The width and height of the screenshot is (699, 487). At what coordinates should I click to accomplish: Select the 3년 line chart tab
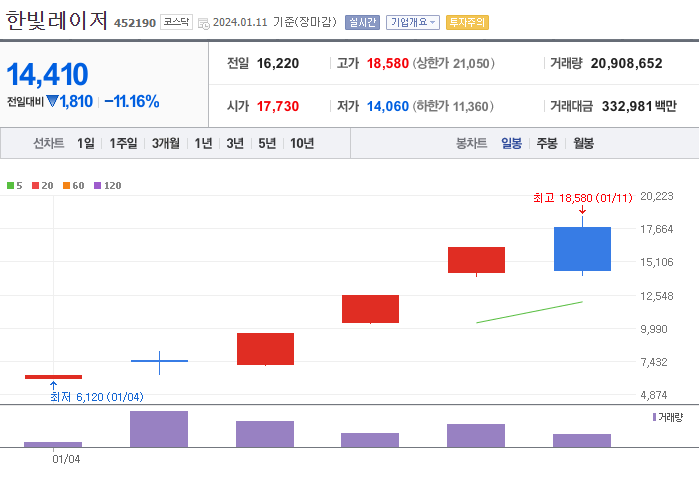tap(235, 143)
